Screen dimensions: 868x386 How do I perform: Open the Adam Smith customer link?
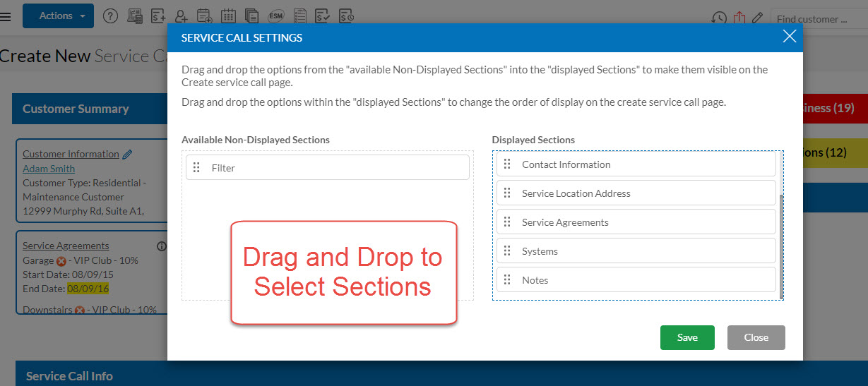tap(49, 169)
